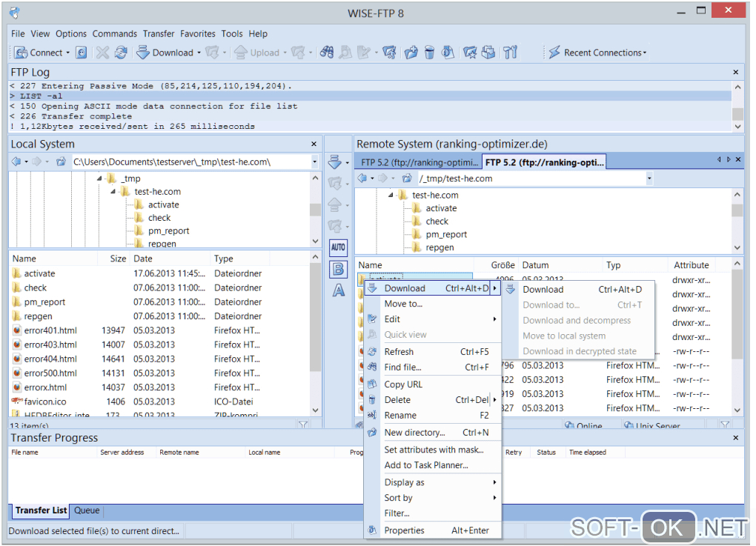Viewport: 756px width, 546px height.
Task: Choose Copy URL in the context menu
Action: coord(433,384)
